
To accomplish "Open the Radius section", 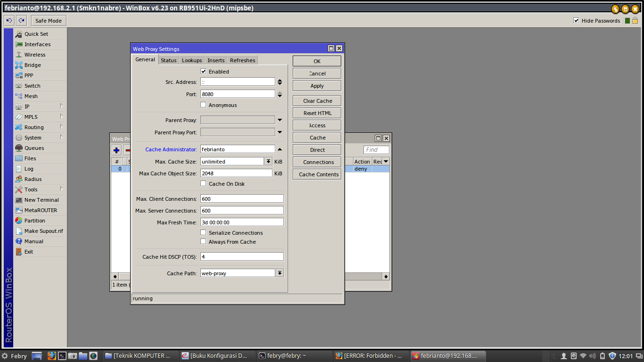I will point(33,179).
